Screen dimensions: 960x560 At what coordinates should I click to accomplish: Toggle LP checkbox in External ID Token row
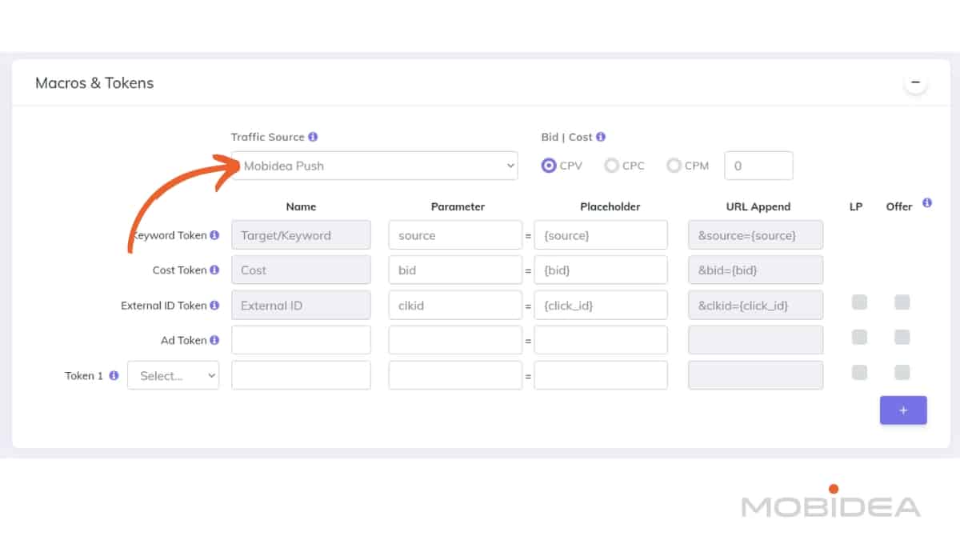[x=859, y=302]
